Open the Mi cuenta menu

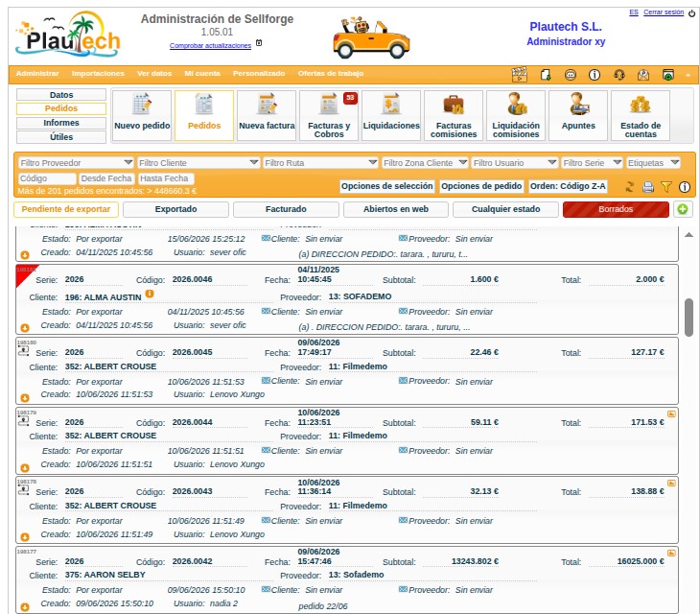click(202, 73)
